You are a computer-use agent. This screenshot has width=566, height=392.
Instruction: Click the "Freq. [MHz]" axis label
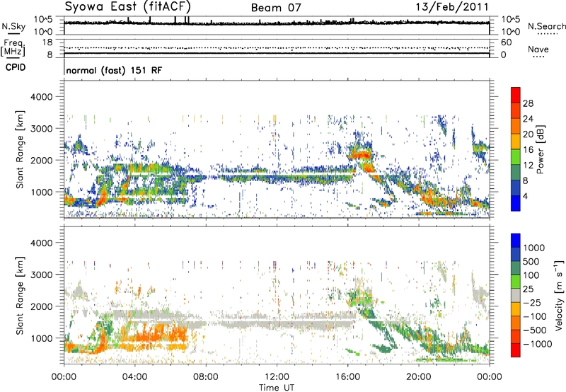click(13, 48)
